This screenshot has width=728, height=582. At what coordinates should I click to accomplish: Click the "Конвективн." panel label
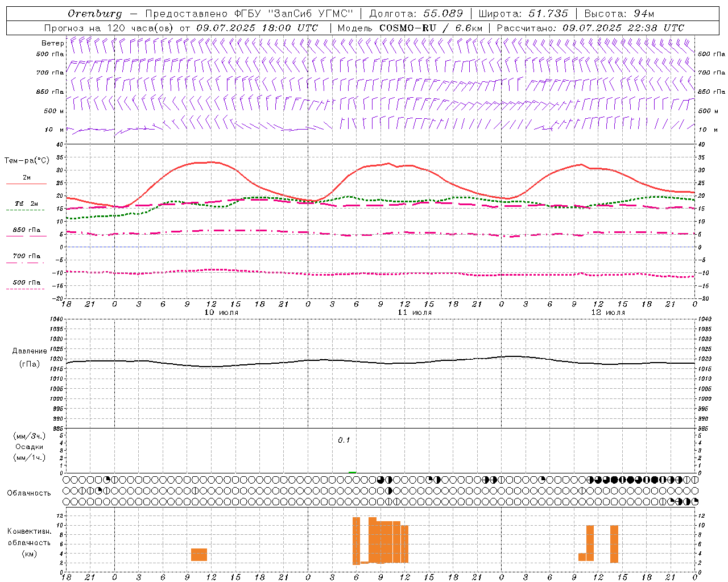[30, 531]
